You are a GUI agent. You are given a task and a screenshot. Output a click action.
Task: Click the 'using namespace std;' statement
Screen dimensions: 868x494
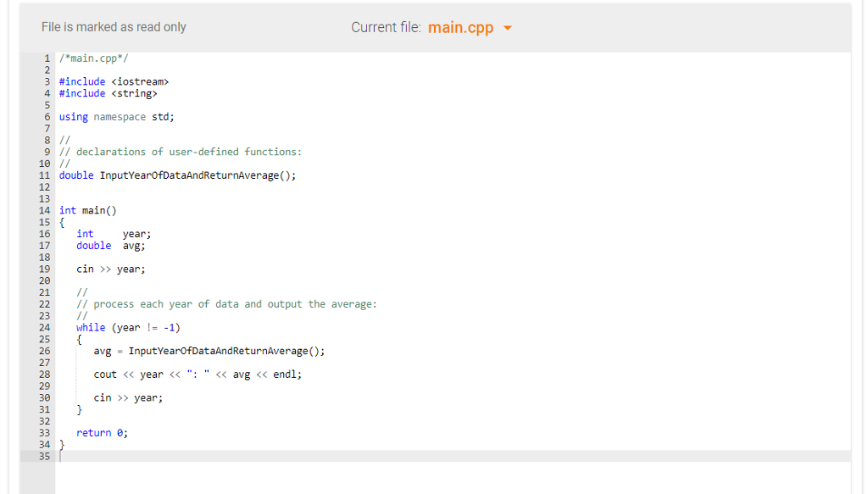click(x=117, y=117)
